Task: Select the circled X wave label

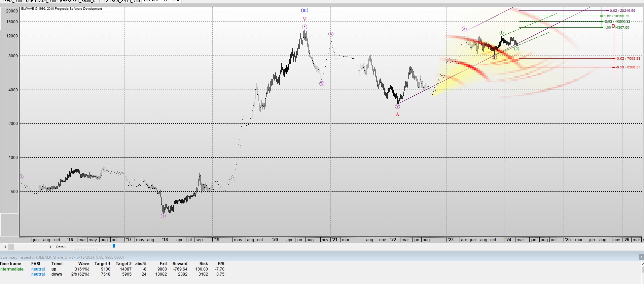Action: click(x=331, y=34)
